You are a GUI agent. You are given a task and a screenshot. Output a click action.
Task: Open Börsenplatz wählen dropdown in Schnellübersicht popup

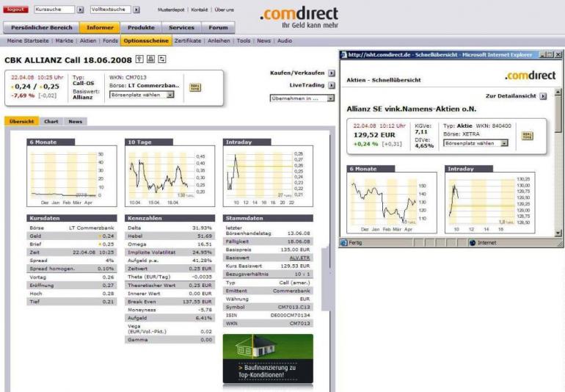475,143
